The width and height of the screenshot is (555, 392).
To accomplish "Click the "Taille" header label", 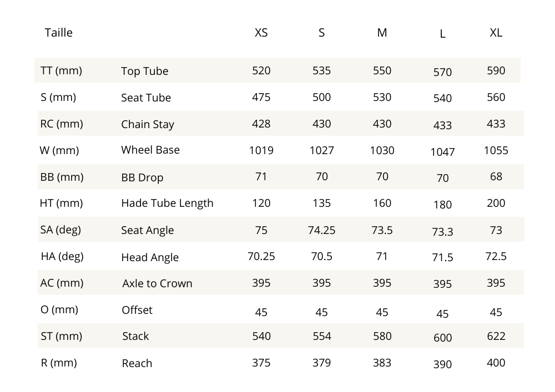I will (58, 33).
